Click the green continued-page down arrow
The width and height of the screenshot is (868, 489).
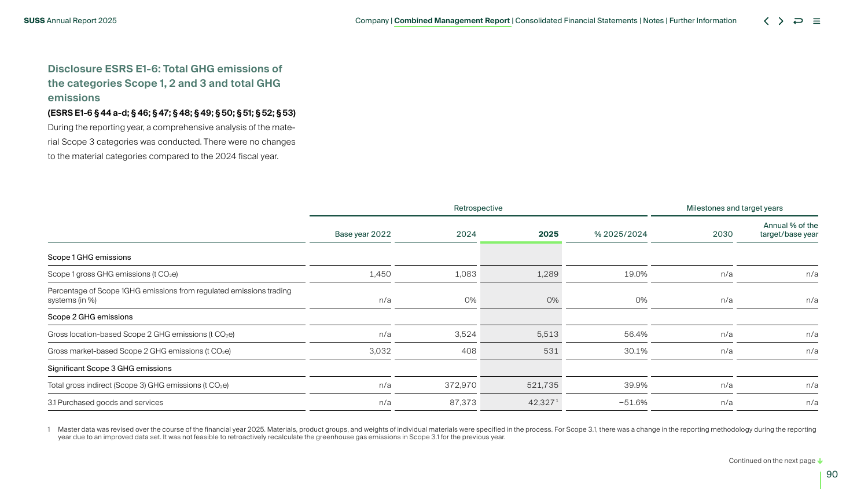click(820, 461)
